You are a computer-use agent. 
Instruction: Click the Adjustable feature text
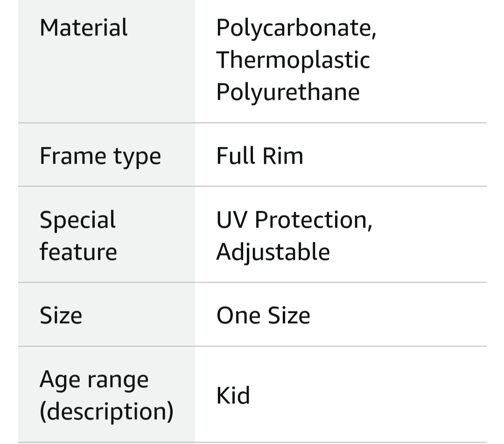(x=273, y=252)
